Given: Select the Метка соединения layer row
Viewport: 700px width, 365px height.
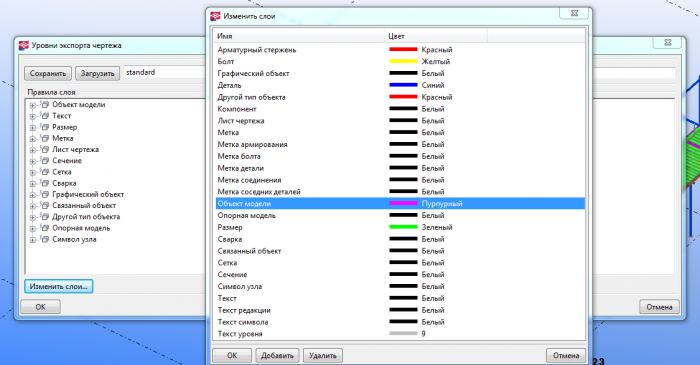Looking at the screenshot, I should pos(400,180).
